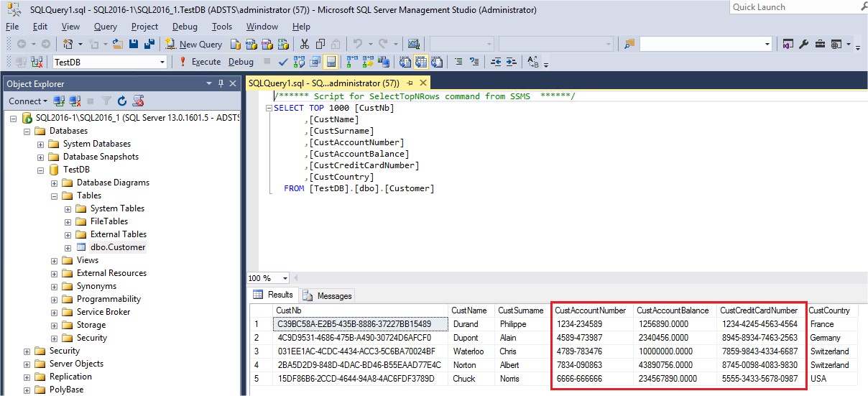Screen dimensions: 868x396
Task: Click the Analysis Services DMX Query icon
Action: point(267,44)
